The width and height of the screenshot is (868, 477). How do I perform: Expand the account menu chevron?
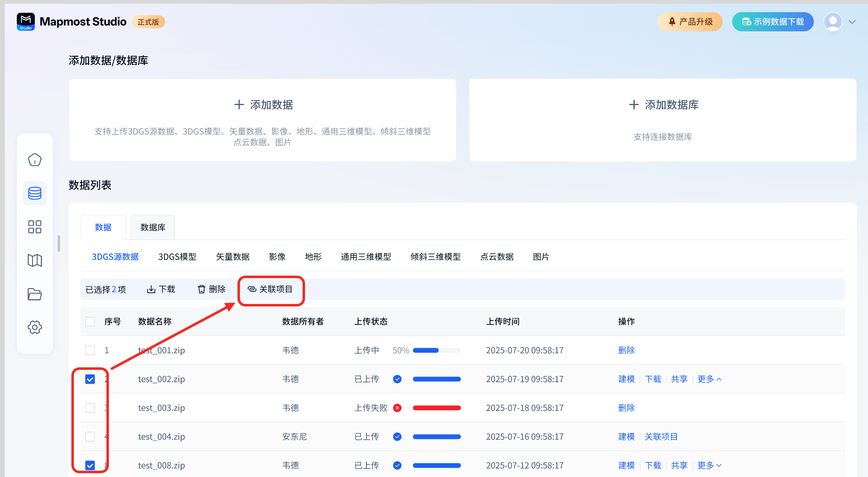[x=852, y=22]
